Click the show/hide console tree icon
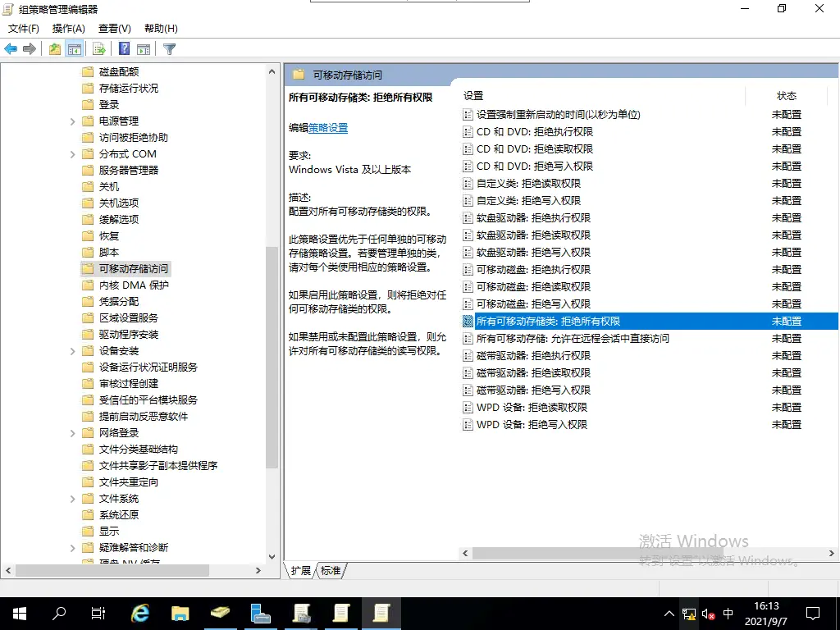 click(75, 48)
